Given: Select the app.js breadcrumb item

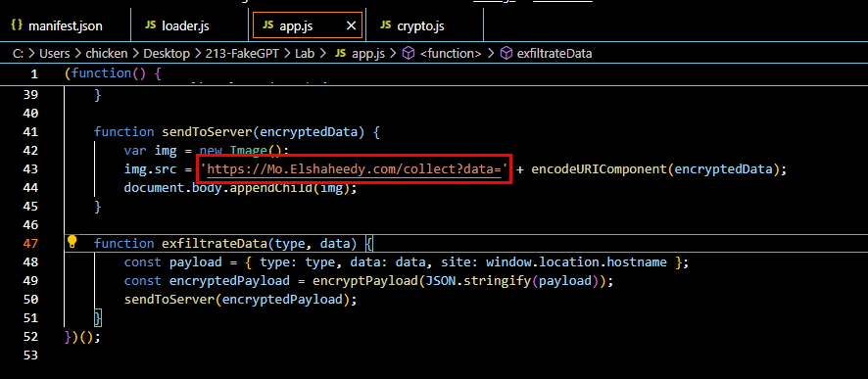Looking at the screenshot, I should tap(368, 54).
